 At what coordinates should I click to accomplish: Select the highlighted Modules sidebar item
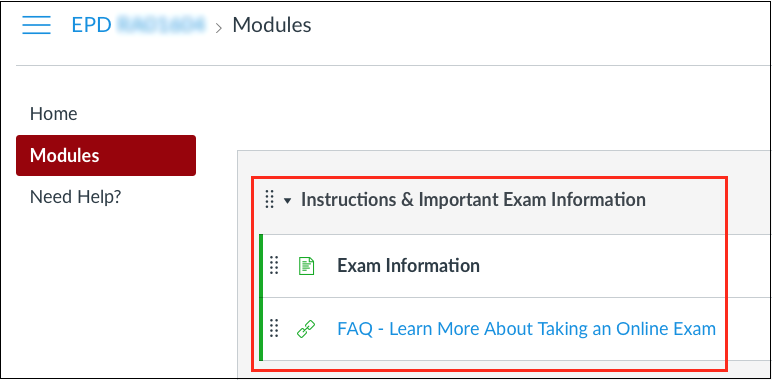click(106, 156)
